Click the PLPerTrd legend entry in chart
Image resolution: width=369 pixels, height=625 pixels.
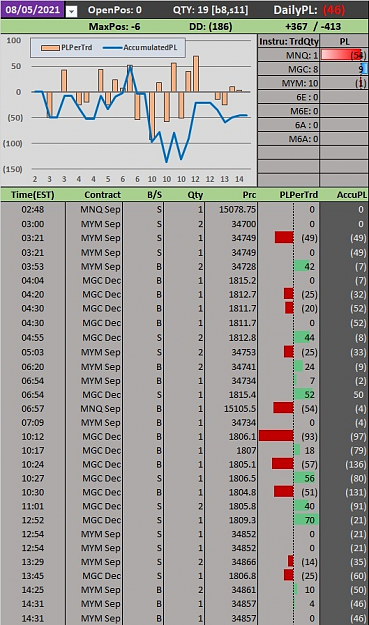[x=66, y=47]
